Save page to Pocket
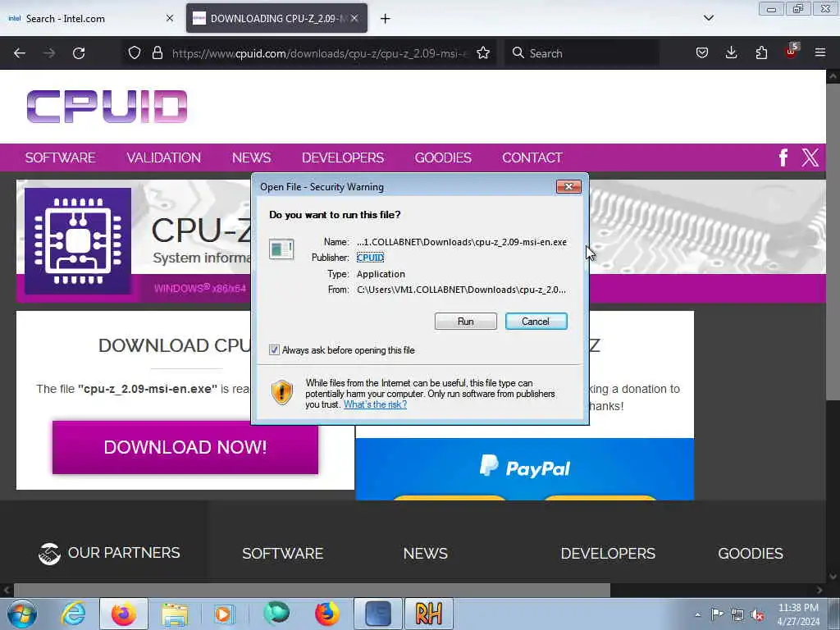This screenshot has width=840, height=630. pyautogui.click(x=702, y=53)
